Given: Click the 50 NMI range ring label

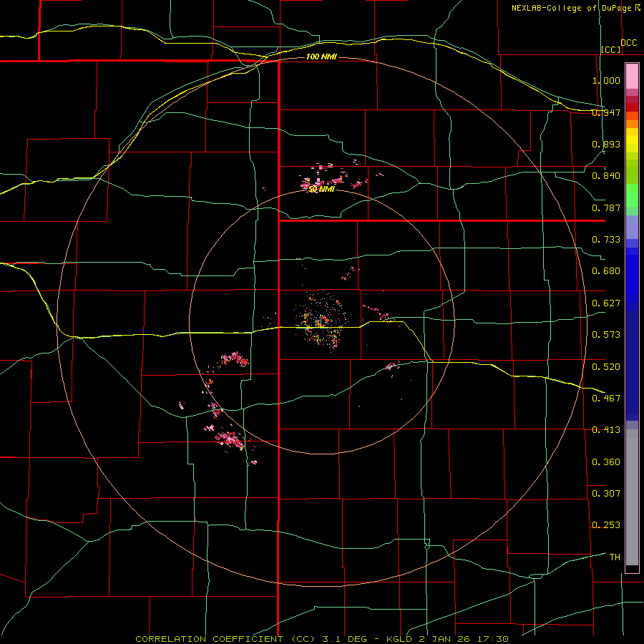Looking at the screenshot, I should pos(321,190).
